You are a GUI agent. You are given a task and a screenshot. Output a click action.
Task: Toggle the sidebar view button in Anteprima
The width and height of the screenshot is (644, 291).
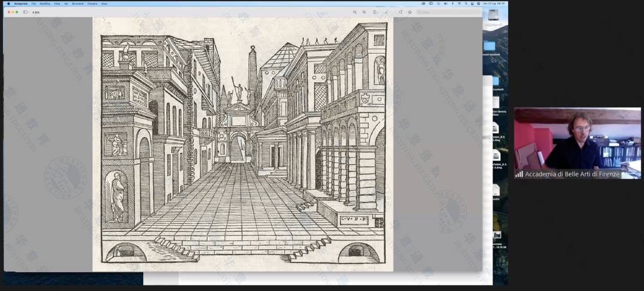(x=25, y=12)
